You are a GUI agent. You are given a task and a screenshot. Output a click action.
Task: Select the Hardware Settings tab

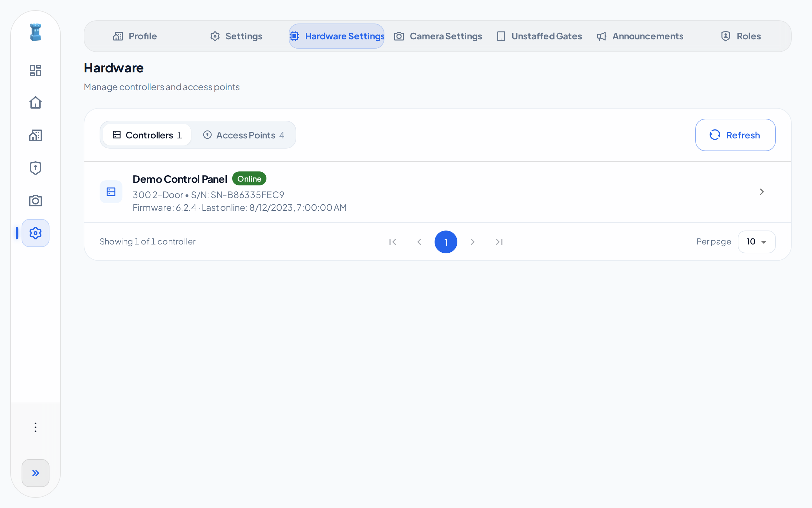click(337, 36)
